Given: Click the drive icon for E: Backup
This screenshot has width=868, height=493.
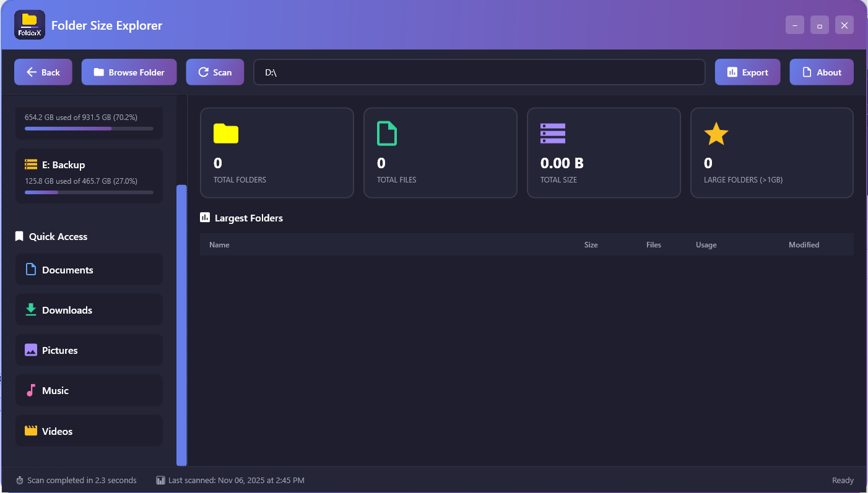Looking at the screenshot, I should tap(30, 164).
